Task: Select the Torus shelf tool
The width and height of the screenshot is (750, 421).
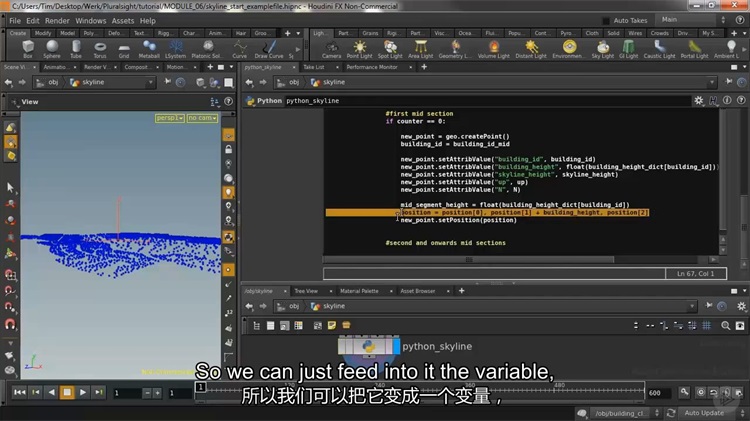Action: [x=100, y=49]
